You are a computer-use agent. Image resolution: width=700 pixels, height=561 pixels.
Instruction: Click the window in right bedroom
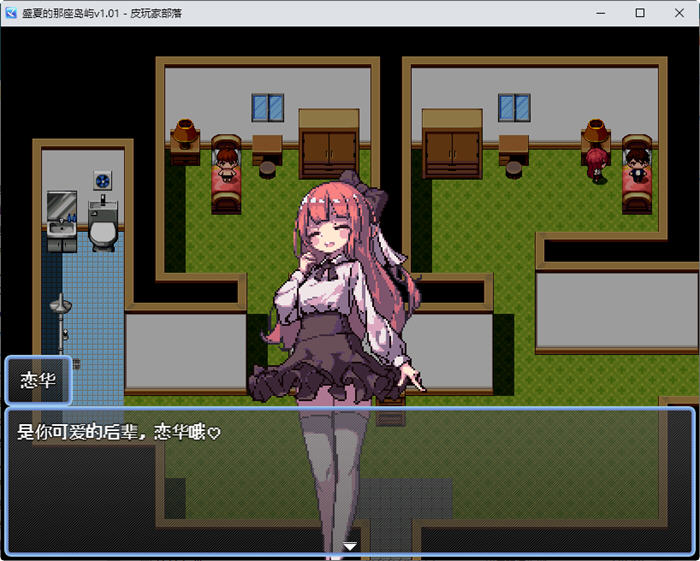point(514,108)
